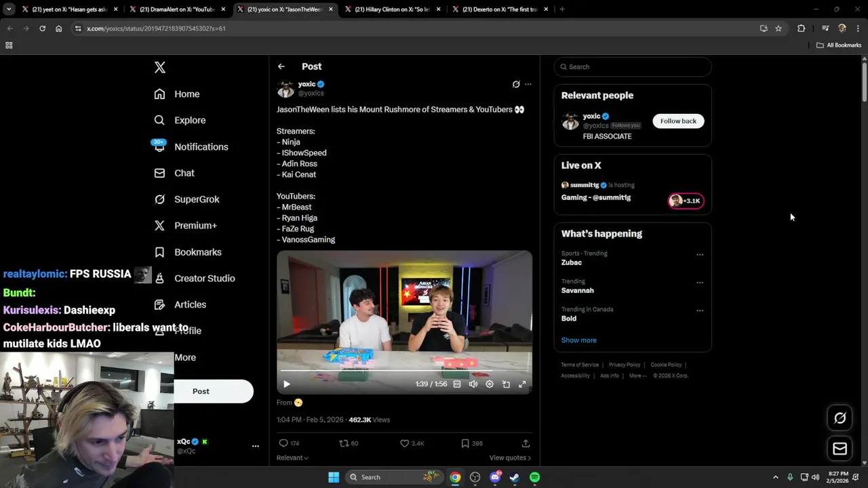Image resolution: width=868 pixels, height=488 pixels.
Task: Open floating messages envelope button
Action: [x=840, y=449]
